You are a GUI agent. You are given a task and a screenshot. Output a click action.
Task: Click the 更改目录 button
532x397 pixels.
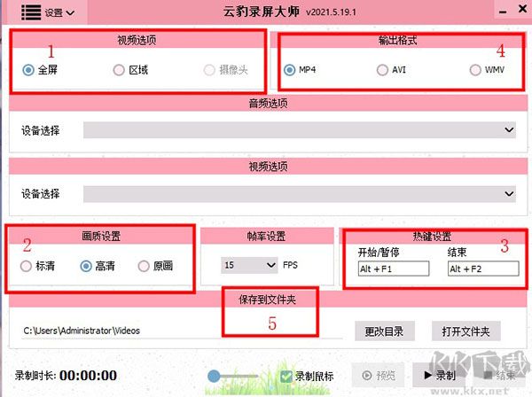point(385,331)
